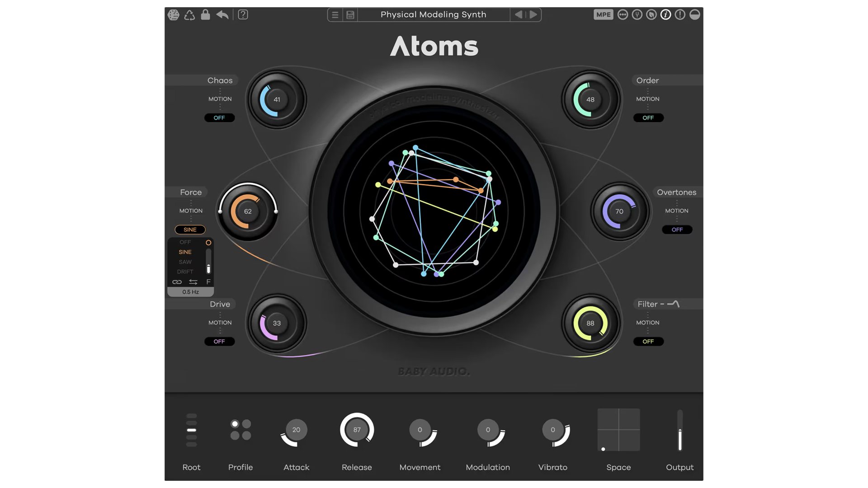
Task: Click the Overtones knob showing 70
Action: [x=619, y=211]
